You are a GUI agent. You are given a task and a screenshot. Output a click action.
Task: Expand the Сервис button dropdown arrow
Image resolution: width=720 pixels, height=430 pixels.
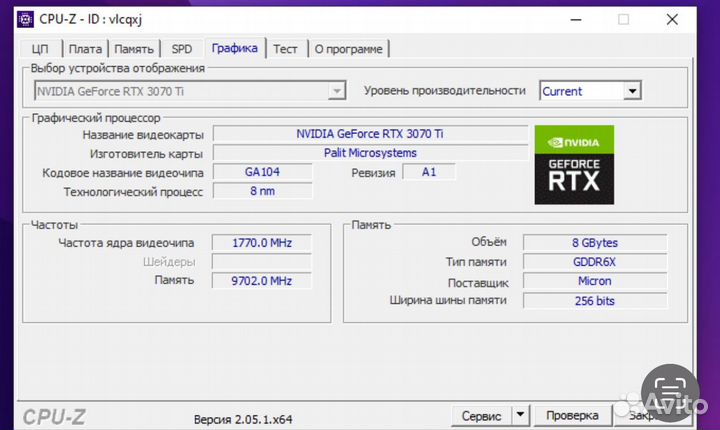pos(520,415)
